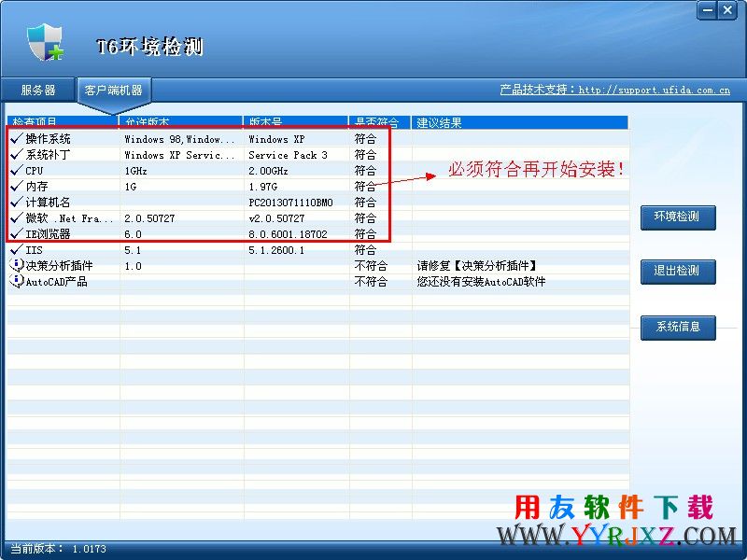Image resolution: width=747 pixels, height=560 pixels.
Task: Open the support.ufida.com.cn support link
Action: pos(614,90)
